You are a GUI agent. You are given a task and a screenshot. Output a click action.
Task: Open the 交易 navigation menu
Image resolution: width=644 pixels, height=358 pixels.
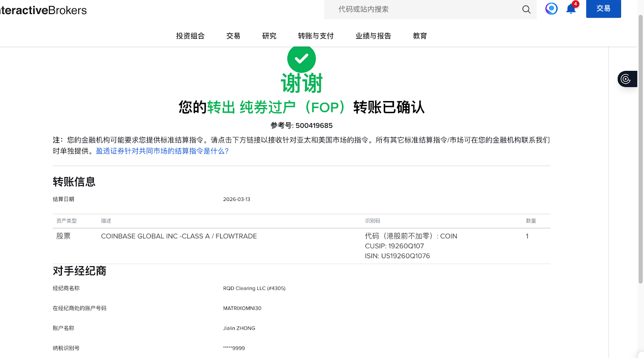click(233, 36)
